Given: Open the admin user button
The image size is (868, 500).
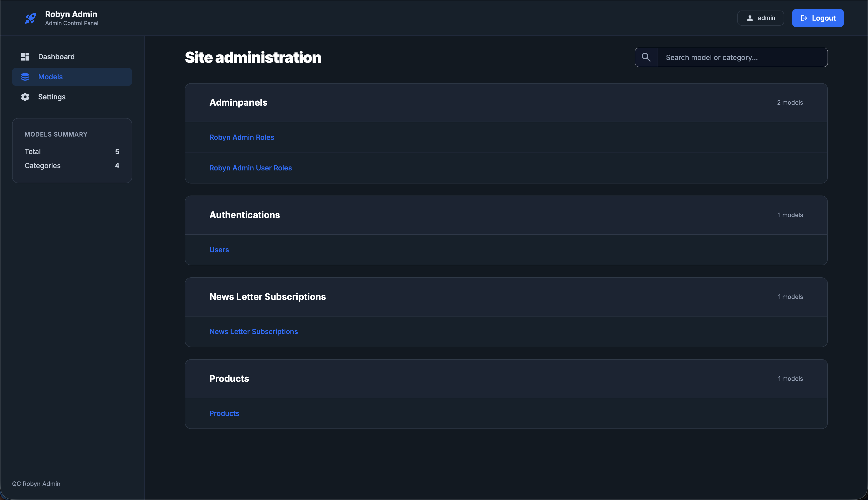Looking at the screenshot, I should pos(761,18).
